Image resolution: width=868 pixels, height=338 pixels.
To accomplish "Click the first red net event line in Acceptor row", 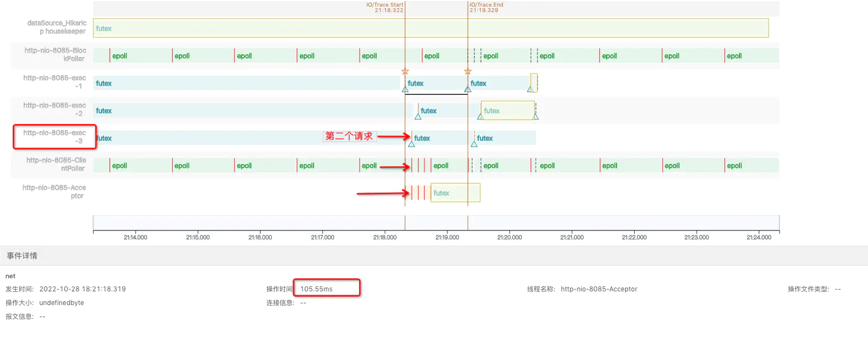I will [412, 193].
